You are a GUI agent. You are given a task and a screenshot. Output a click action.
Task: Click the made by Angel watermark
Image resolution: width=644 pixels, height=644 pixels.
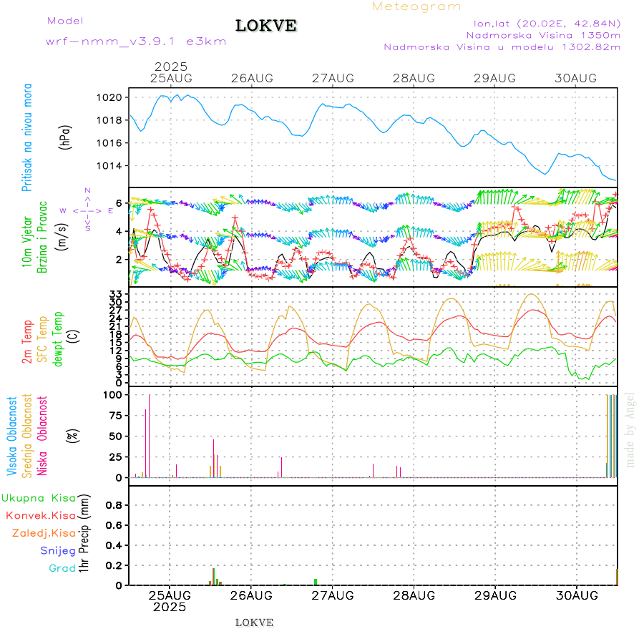click(630, 429)
